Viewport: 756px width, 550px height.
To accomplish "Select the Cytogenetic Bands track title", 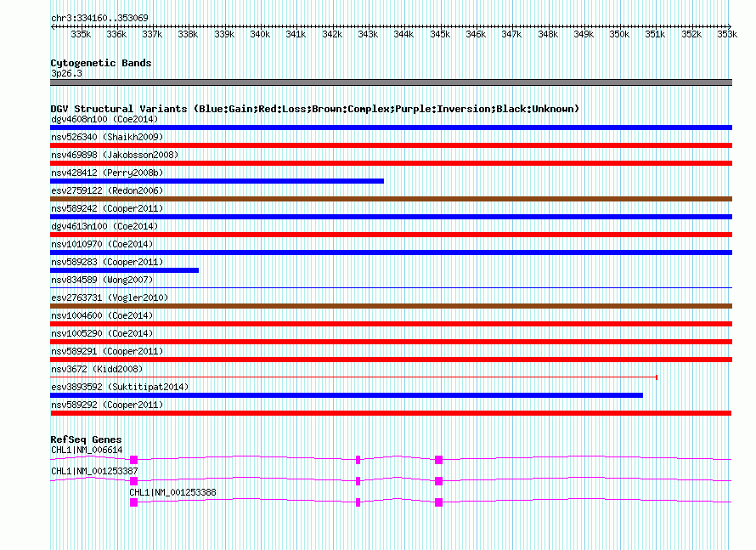I will (101, 63).
